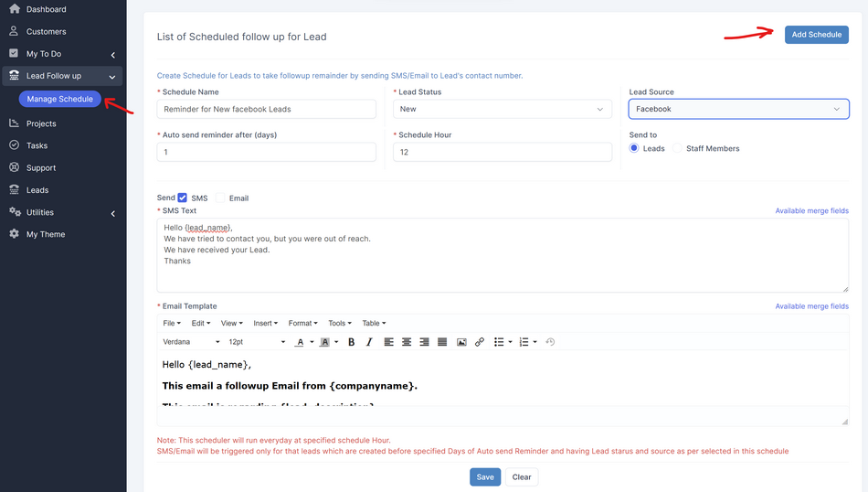Viewport: 868px width, 492px height.
Task: Click the Support lifebuoy icon
Action: point(14,167)
